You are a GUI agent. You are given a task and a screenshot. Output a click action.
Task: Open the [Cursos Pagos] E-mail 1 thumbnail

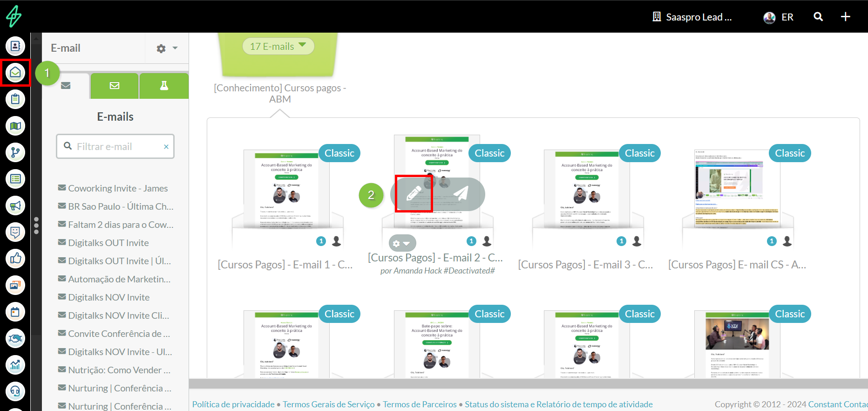(287, 190)
